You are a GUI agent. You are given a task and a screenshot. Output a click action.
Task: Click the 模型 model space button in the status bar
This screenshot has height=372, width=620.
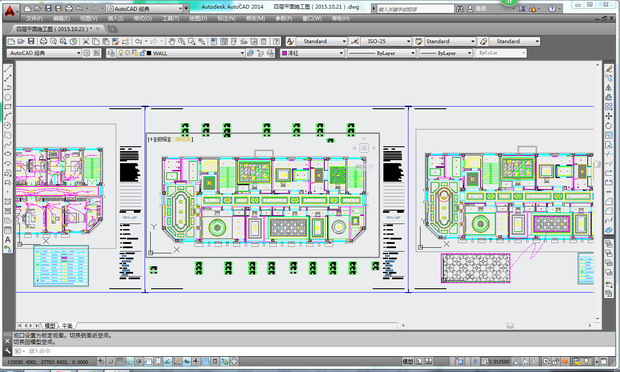(408, 361)
